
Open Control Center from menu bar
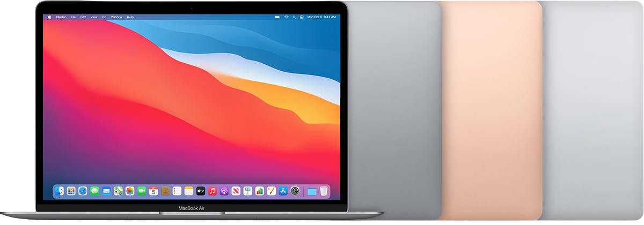tap(302, 17)
